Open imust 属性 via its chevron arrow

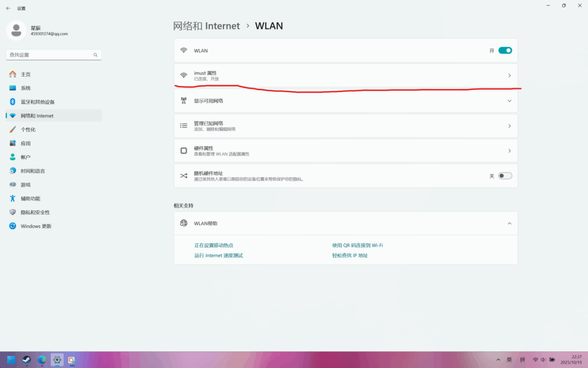click(x=509, y=76)
